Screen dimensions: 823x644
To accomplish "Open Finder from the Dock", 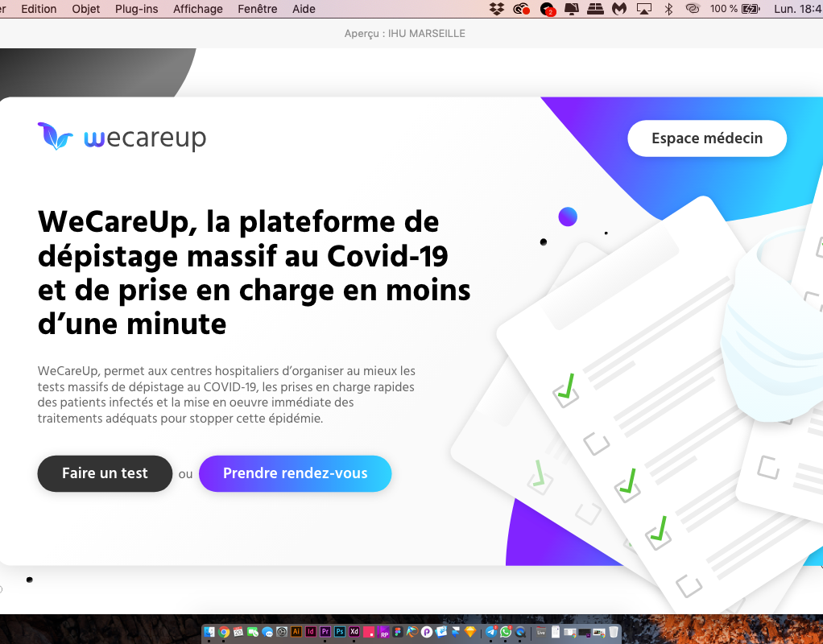I will click(x=209, y=632).
